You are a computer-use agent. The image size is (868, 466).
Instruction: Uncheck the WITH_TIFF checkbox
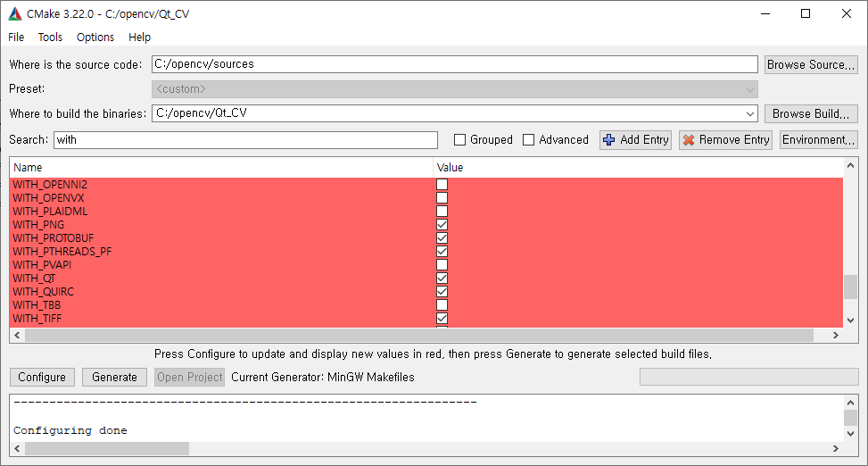442,319
